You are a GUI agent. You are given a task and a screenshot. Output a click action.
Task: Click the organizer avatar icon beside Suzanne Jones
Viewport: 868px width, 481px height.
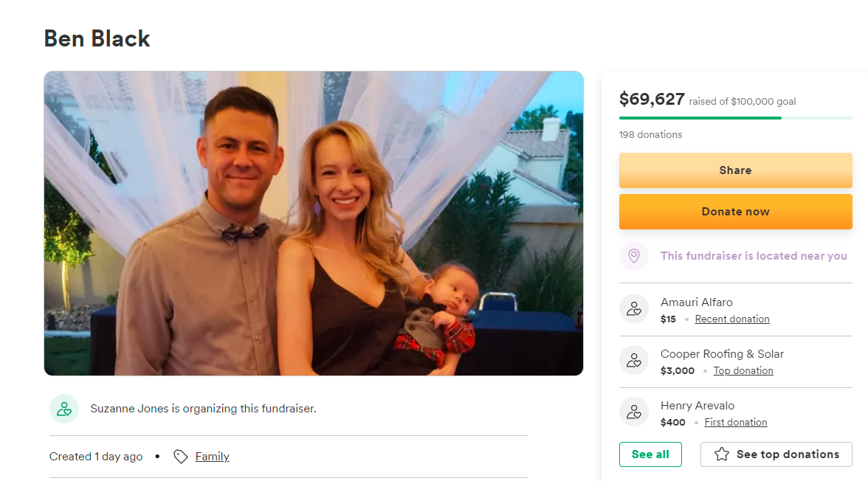pyautogui.click(x=64, y=409)
